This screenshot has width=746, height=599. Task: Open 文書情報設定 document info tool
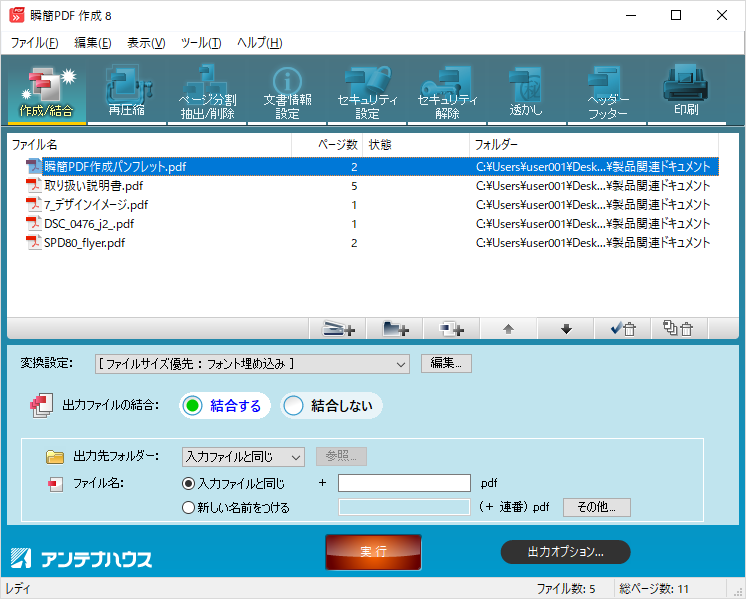[x=287, y=92]
